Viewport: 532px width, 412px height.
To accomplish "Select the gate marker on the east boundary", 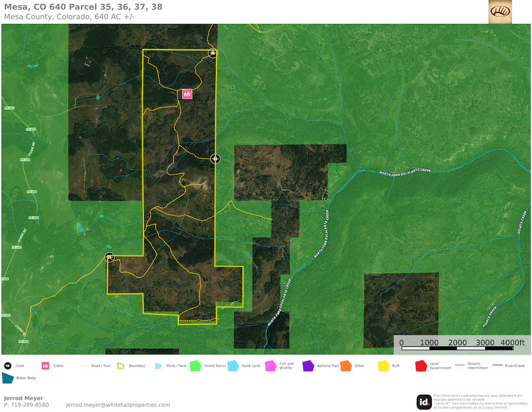I will [215, 159].
